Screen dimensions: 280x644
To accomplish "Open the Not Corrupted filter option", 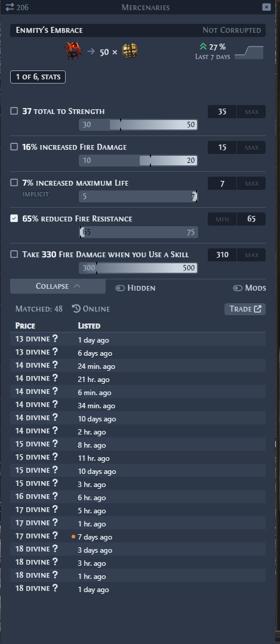I will point(232,30).
